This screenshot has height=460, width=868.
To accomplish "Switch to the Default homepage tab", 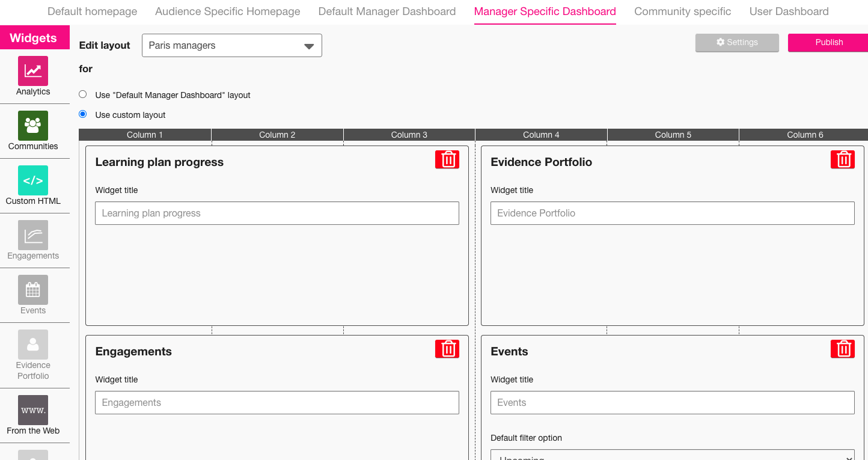I will (92, 11).
